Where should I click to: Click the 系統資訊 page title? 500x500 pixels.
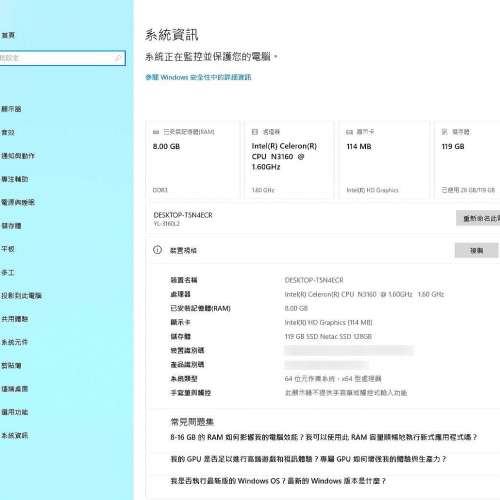172,35
